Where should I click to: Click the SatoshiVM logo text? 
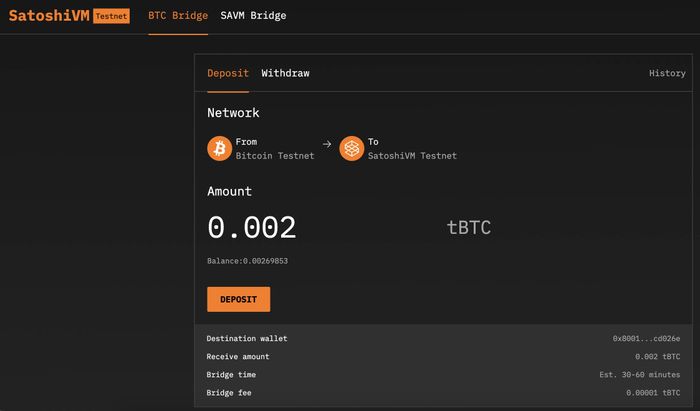tap(49, 16)
